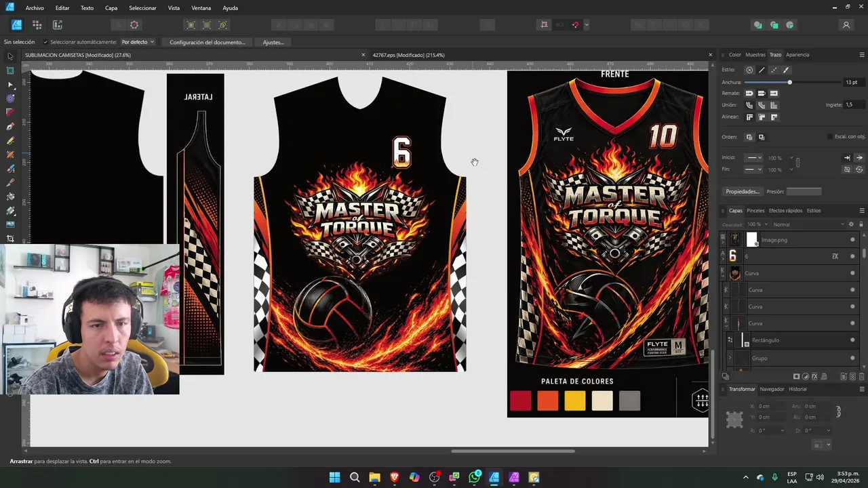868x488 pixels.
Task: Switch to Export persona icon
Action: coord(57,25)
